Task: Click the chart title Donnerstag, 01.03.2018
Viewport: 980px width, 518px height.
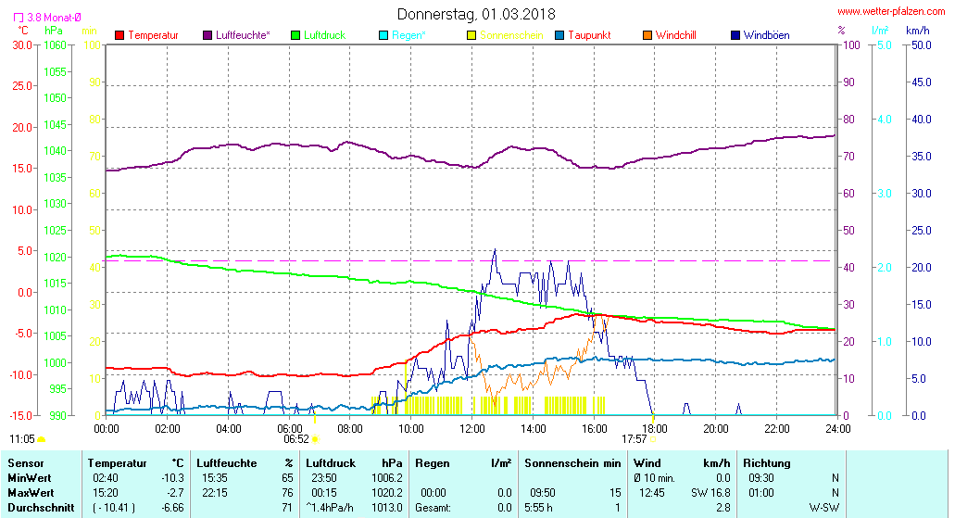Action: tap(476, 14)
